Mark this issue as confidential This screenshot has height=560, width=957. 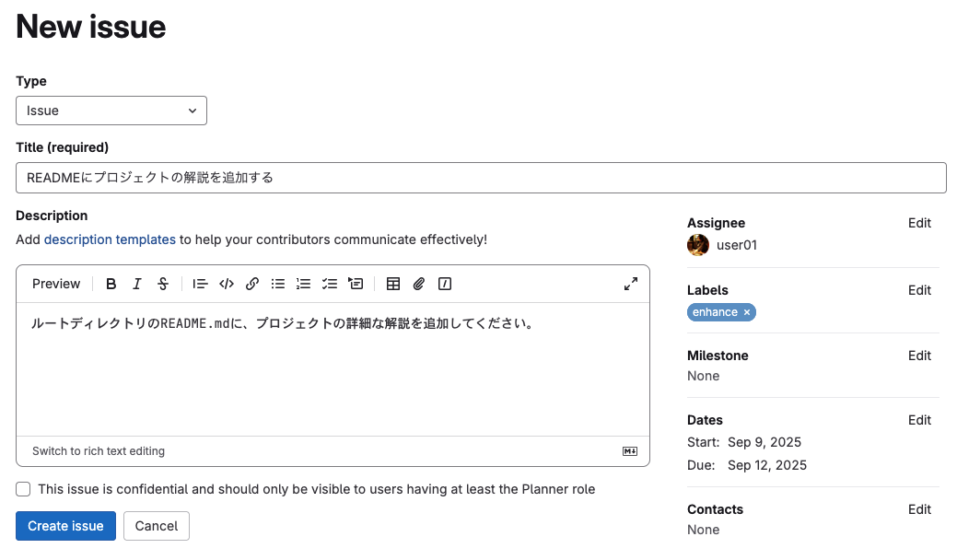click(23, 489)
